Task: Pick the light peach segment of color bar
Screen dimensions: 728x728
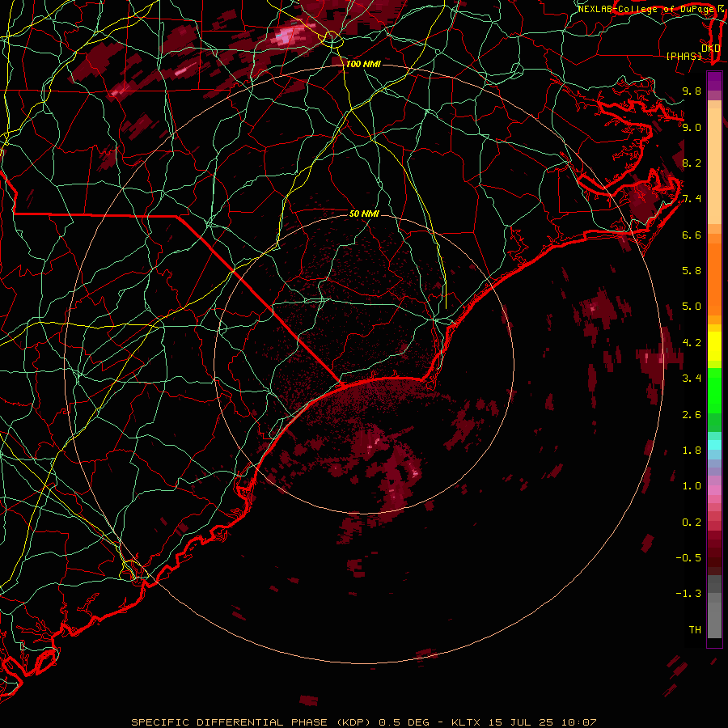Action: 714,166
